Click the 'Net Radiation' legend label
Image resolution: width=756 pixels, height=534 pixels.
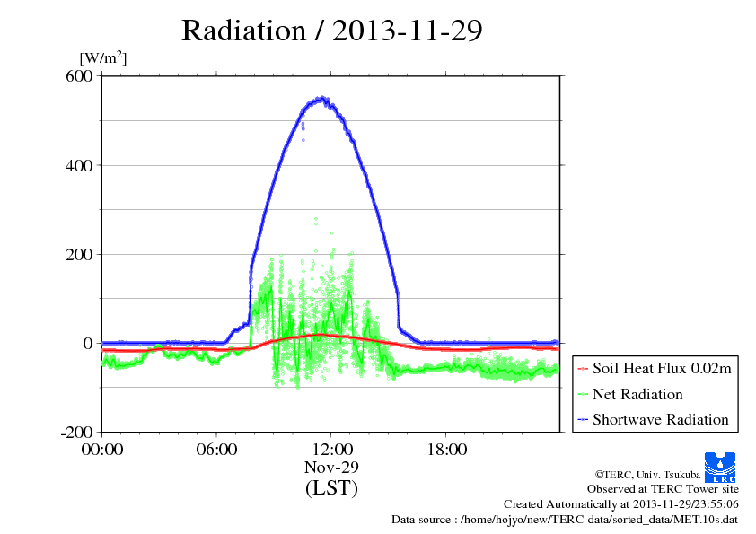(637, 394)
